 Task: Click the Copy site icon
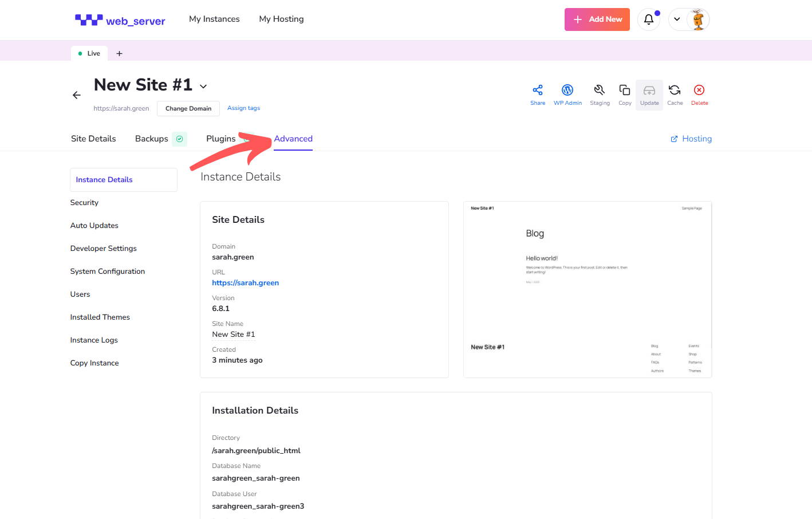(x=625, y=95)
